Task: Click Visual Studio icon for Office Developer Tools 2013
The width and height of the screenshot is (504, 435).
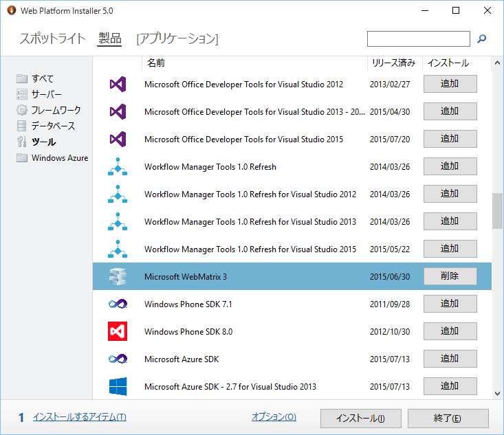Action: click(118, 112)
